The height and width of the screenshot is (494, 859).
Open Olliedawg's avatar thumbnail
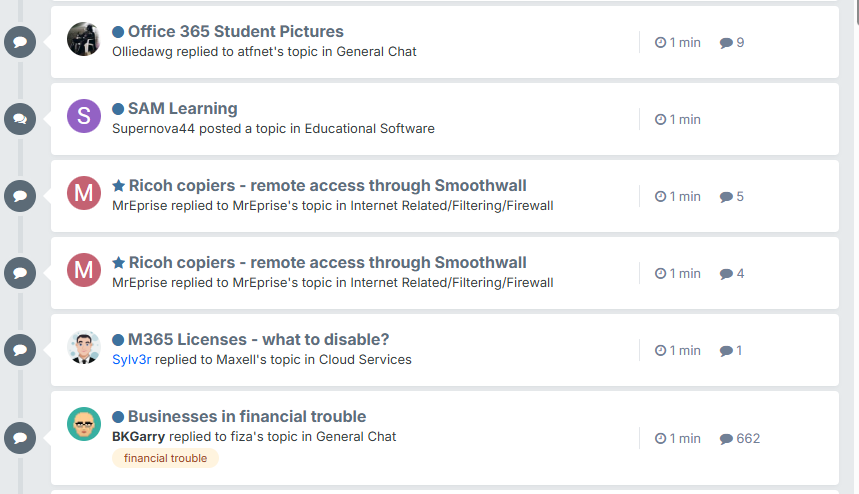[84, 39]
